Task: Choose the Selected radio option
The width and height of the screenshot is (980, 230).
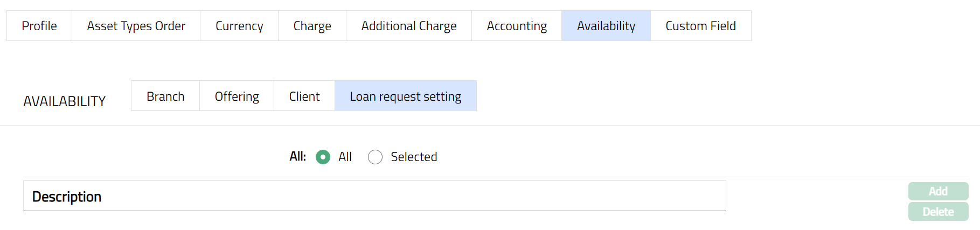Action: [x=375, y=157]
